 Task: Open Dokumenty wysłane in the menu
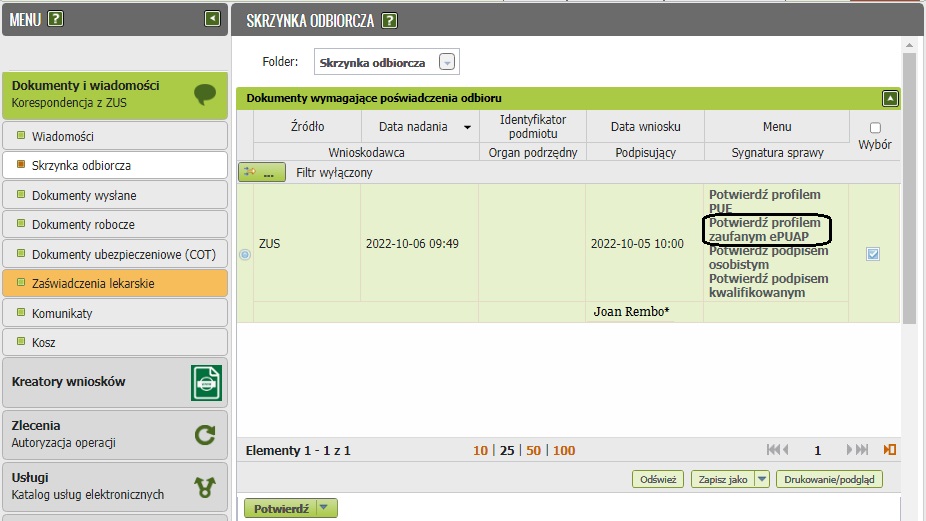click(84, 195)
